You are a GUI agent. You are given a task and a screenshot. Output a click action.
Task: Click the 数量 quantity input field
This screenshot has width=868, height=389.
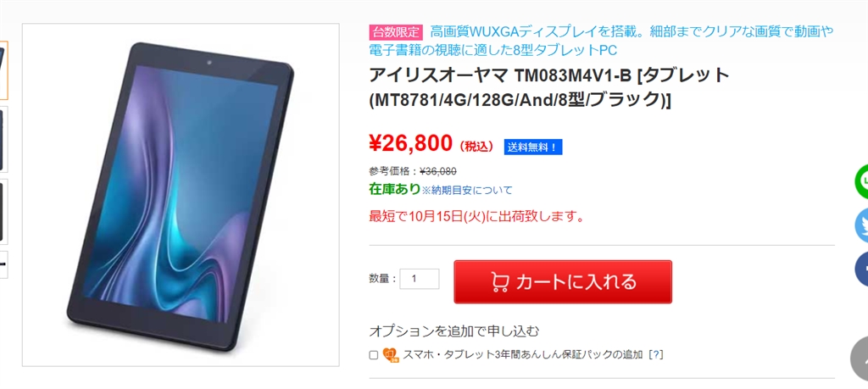[x=420, y=279]
